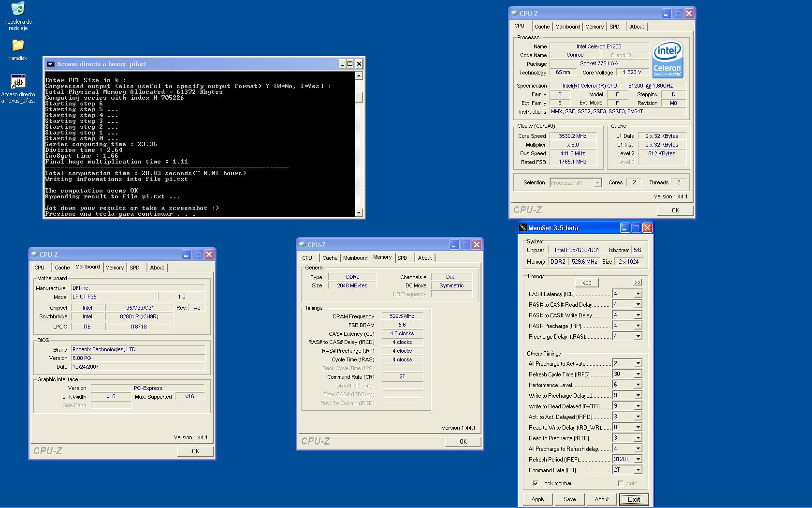The height and width of the screenshot is (508, 812).
Task: Open the CAS# Latency (tCL) dropdown
Action: (x=638, y=294)
